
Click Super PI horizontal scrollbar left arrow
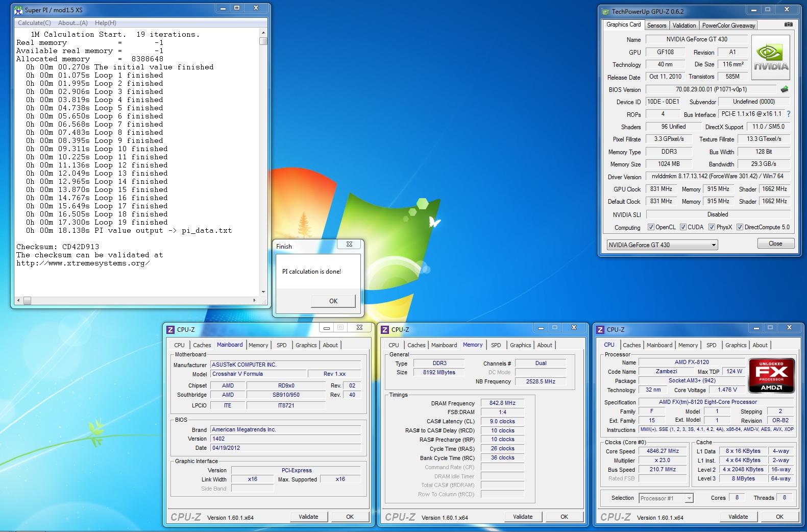click(19, 300)
